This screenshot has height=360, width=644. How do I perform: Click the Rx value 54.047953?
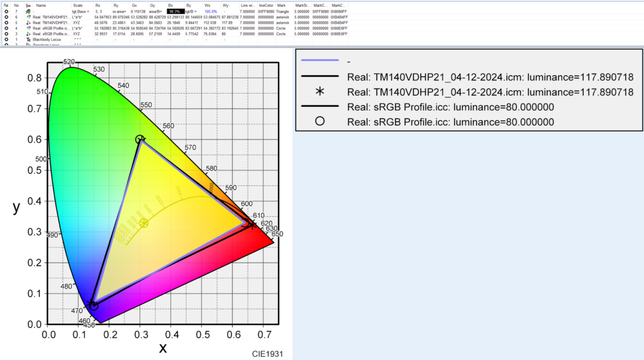coord(103,17)
